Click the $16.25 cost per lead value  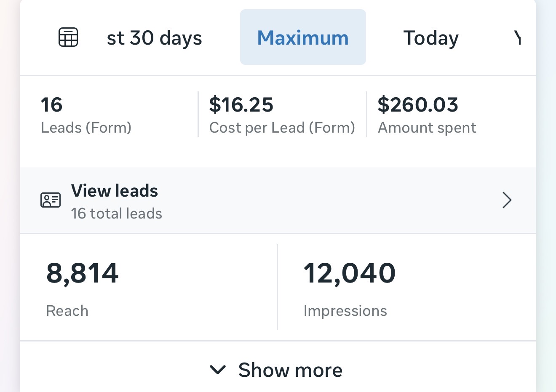click(241, 105)
